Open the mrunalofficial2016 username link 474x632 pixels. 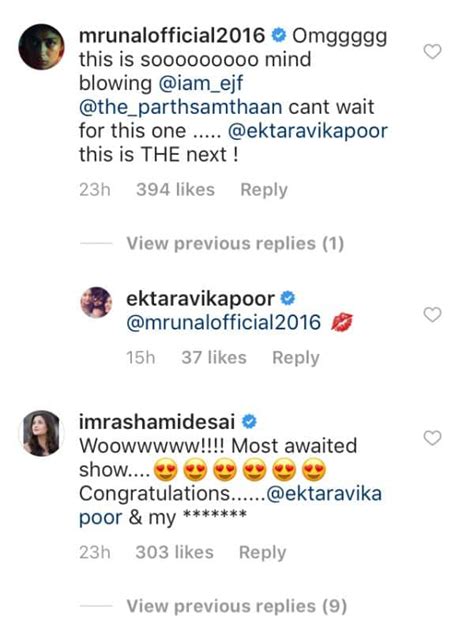point(172,35)
